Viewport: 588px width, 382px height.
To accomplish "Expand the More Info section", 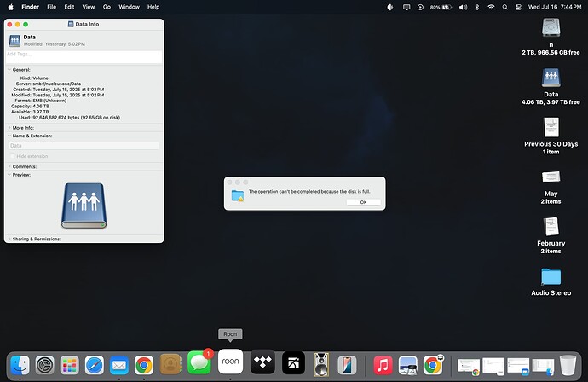I will point(9,128).
